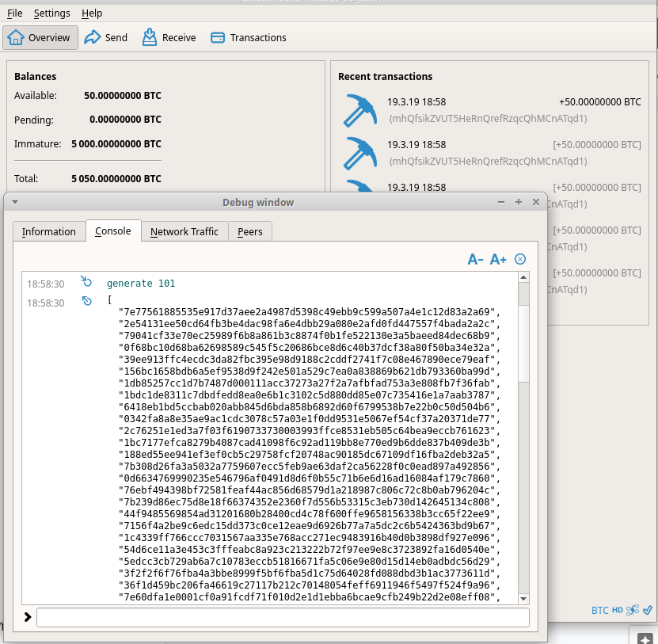The image size is (658, 644).
Task: Click the BTC unit selector in status bar
Action: tap(599, 611)
